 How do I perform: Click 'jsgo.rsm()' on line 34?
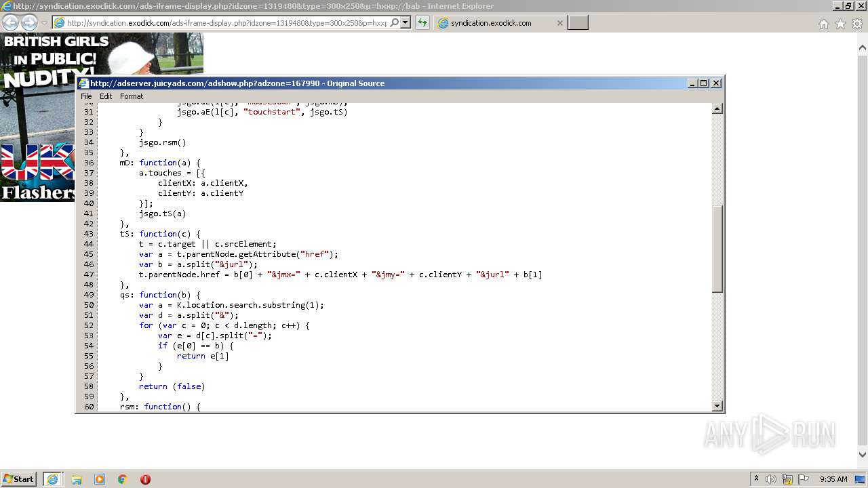162,142
